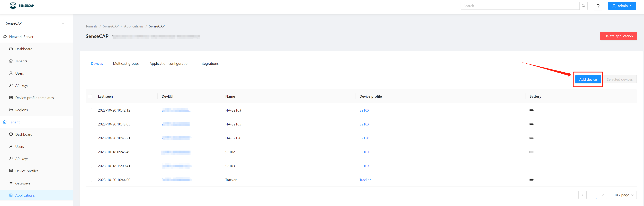Open S210X profile link for S2103
Image resolution: width=644 pixels, height=206 pixels.
364,166
